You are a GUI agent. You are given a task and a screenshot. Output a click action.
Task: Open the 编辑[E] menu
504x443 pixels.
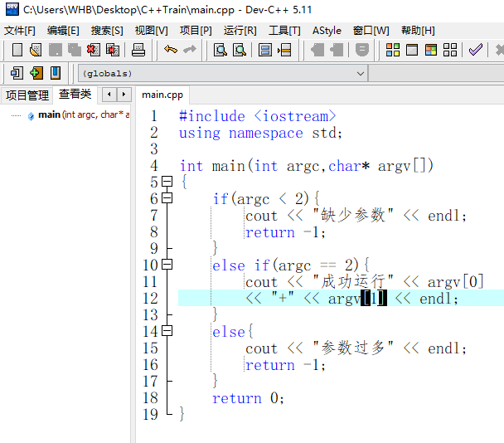63,31
